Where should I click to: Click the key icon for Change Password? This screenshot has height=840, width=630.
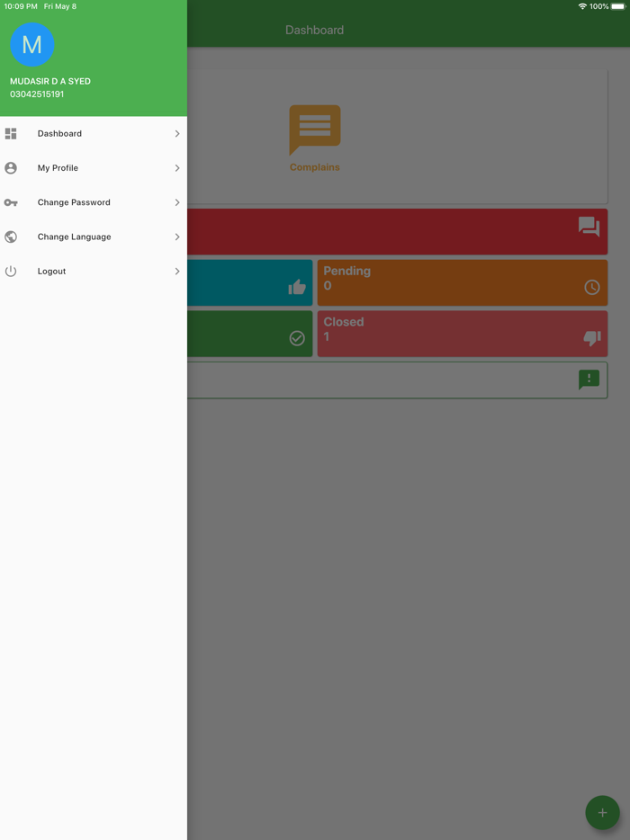11,202
